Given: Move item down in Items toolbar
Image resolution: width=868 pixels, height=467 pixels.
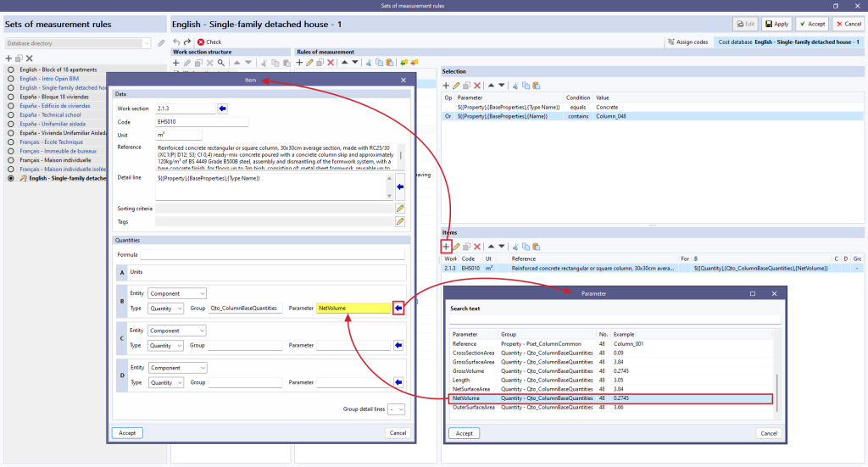Looking at the screenshot, I should click(x=502, y=247).
